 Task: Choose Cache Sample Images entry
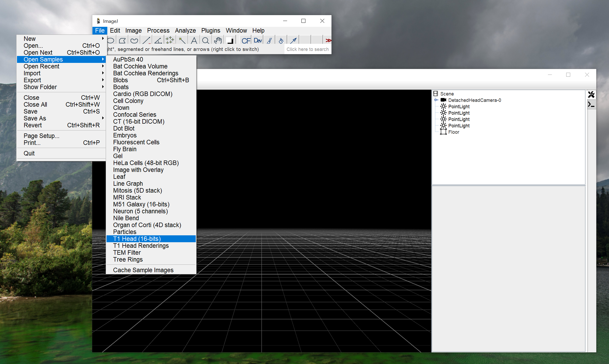143,270
